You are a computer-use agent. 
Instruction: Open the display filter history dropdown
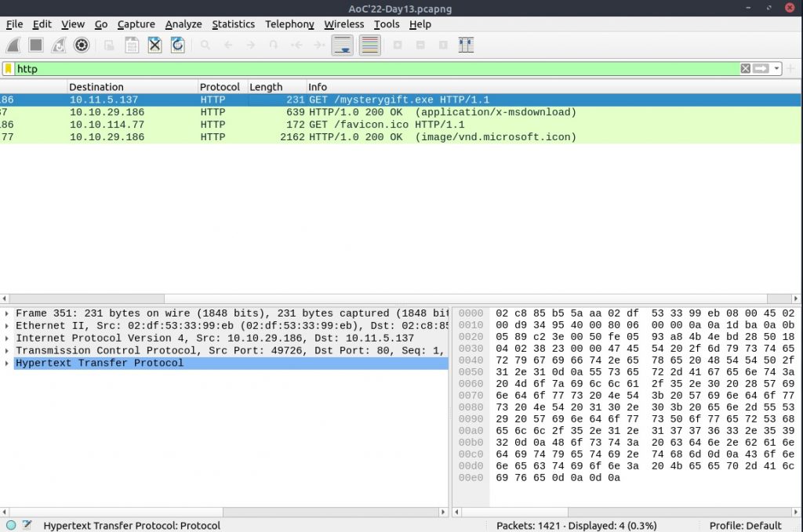pyautogui.click(x=777, y=69)
